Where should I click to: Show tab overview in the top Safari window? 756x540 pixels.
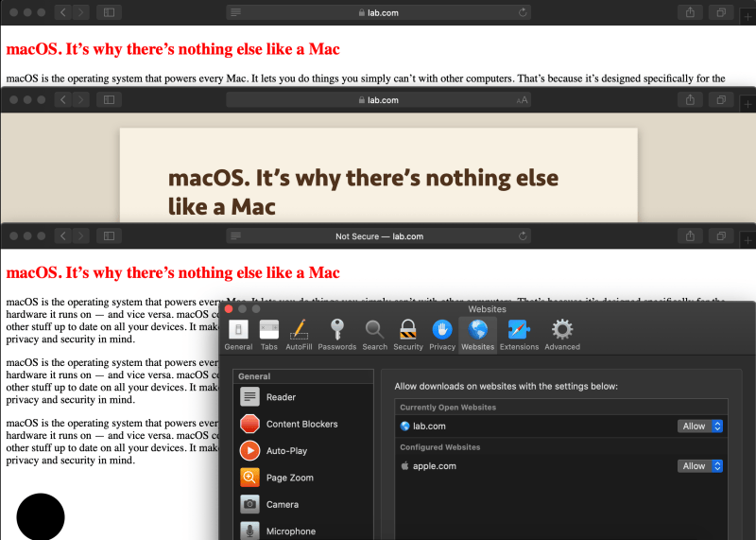tap(721, 12)
